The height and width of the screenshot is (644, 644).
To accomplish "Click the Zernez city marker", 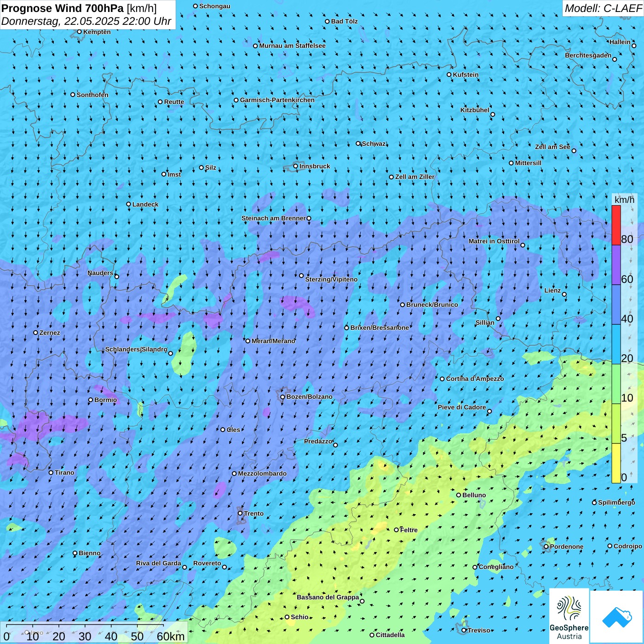I will point(36,333).
